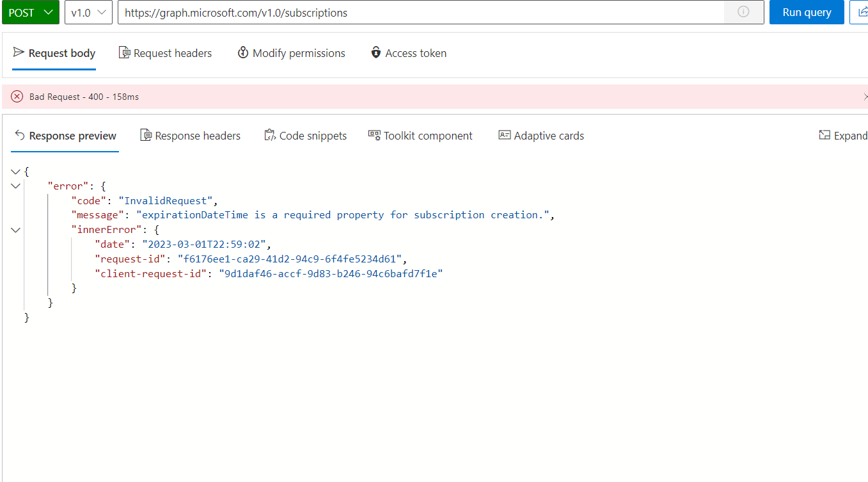Open the Toolkit component icon
This screenshot has height=482, width=868.
point(374,135)
